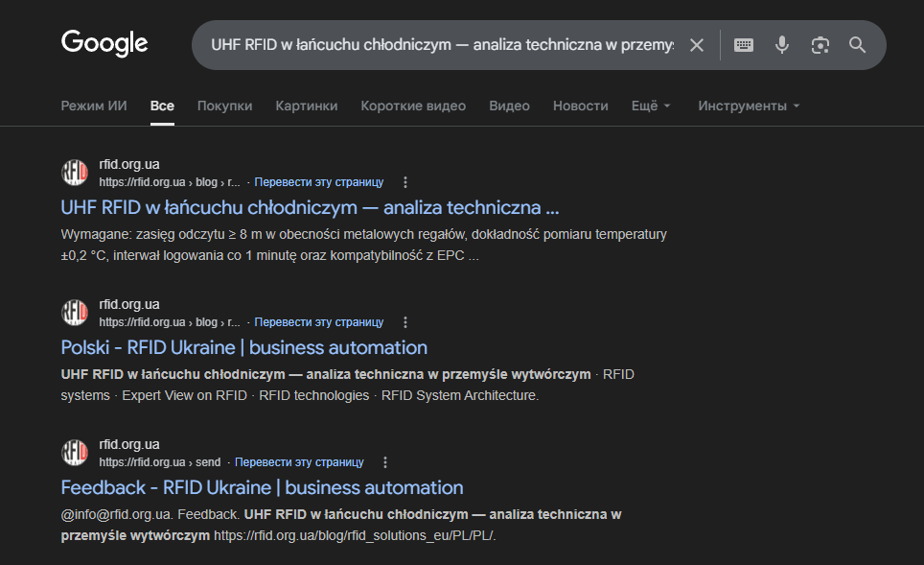
Task: Submit search with the magnifier icon
Action: [858, 45]
